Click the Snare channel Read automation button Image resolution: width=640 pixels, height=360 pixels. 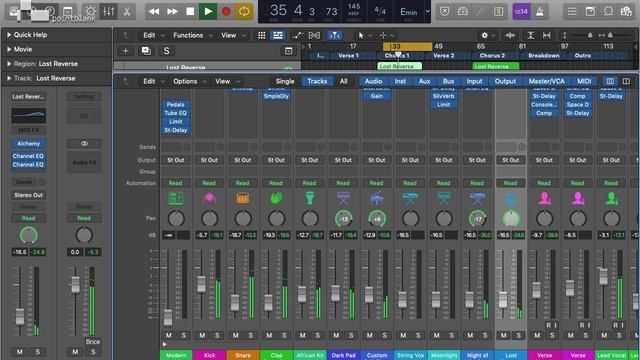(x=242, y=183)
